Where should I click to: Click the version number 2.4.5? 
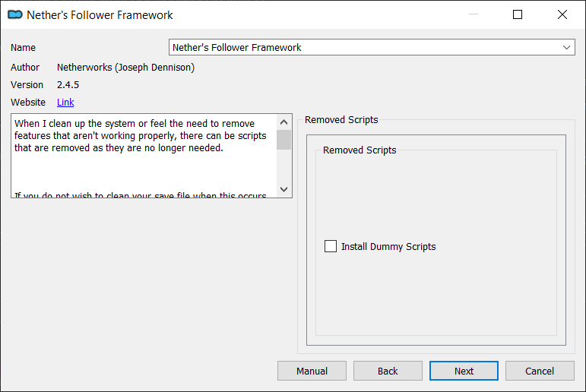click(x=68, y=85)
